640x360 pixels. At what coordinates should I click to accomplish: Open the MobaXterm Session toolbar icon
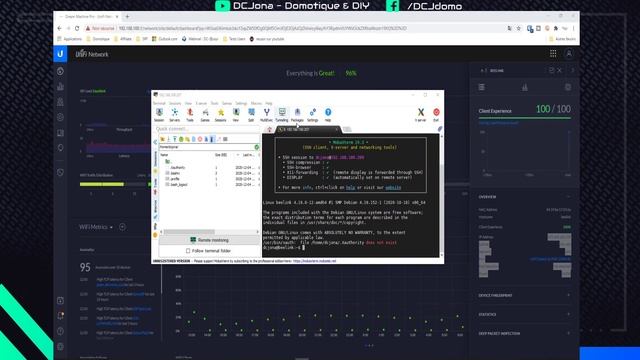159,115
